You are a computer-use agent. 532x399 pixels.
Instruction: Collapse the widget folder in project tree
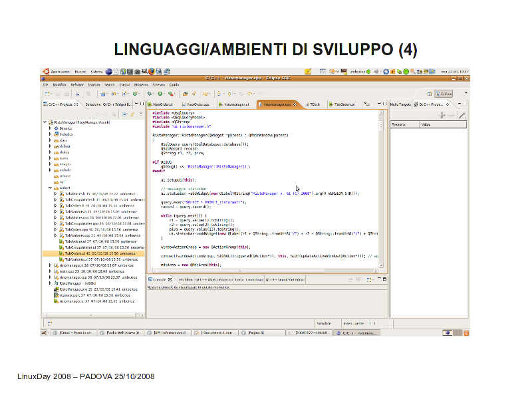[x=49, y=188]
